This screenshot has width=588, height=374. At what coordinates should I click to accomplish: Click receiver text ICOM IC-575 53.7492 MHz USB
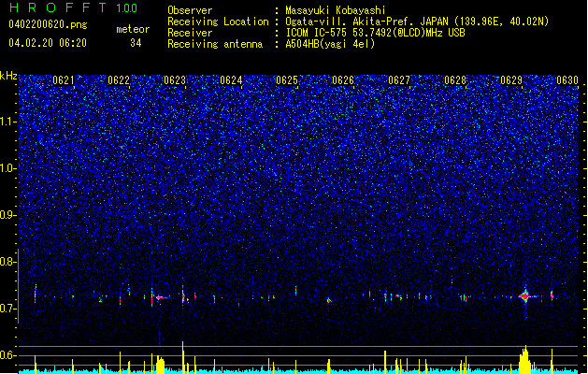point(375,33)
